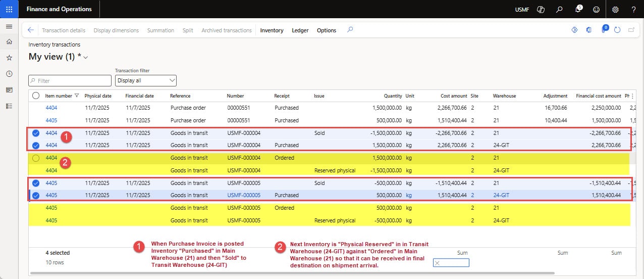Deselect 4404 Sold row checkmark
The image size is (644, 279).
coord(36,133)
